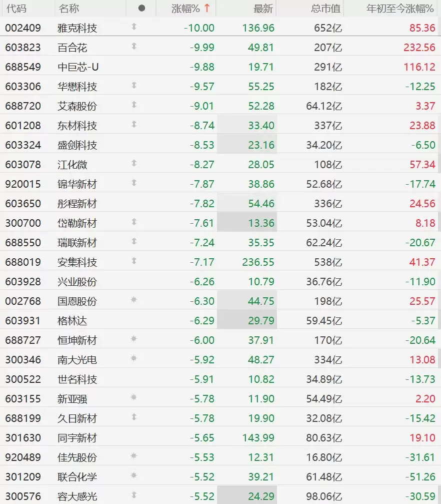Click the star icon in 联合化学 row
The image size is (441, 504).
pyautogui.click(x=134, y=475)
